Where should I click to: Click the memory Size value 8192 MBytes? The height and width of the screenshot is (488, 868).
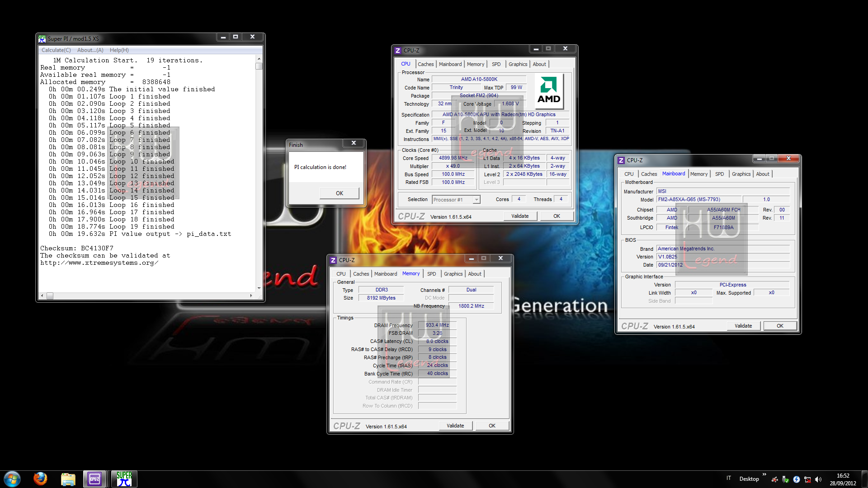click(381, 298)
